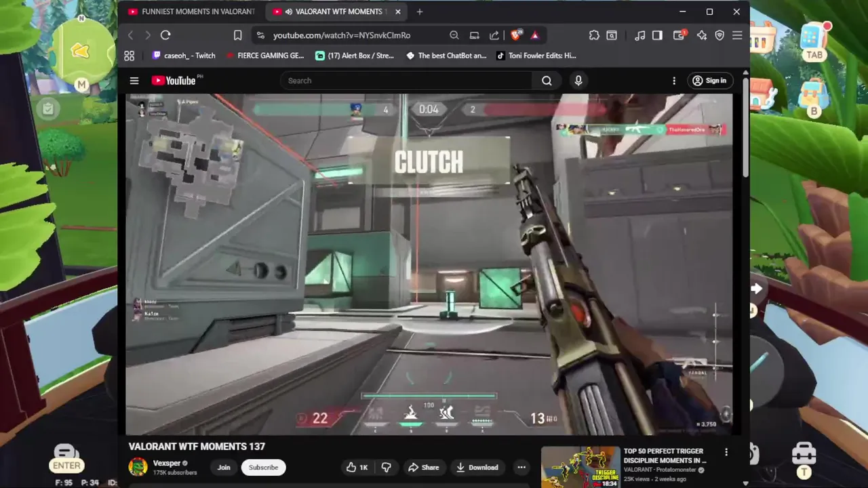Viewport: 868px width, 488px height.
Task: Join the Vexsper channel membership
Action: click(x=224, y=467)
